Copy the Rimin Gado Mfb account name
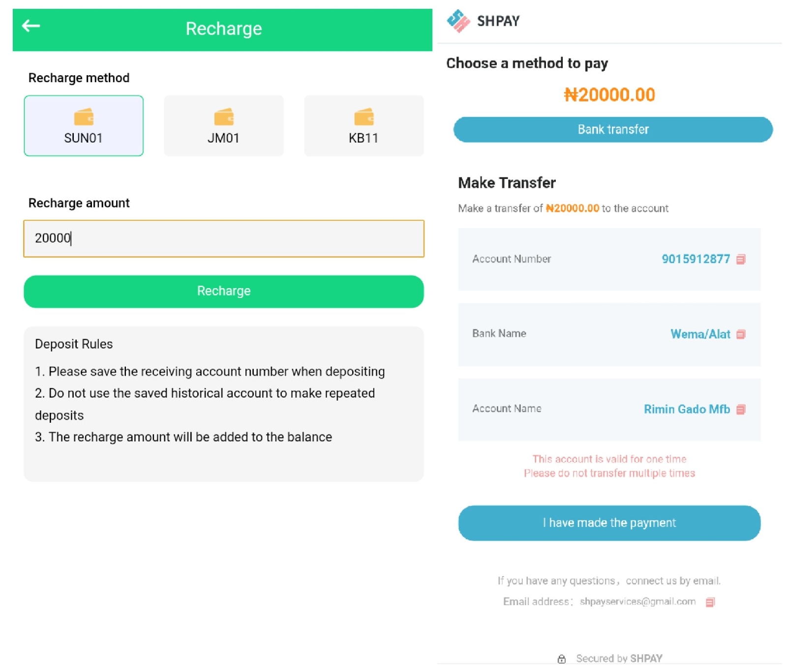The image size is (787, 672). pyautogui.click(x=741, y=409)
